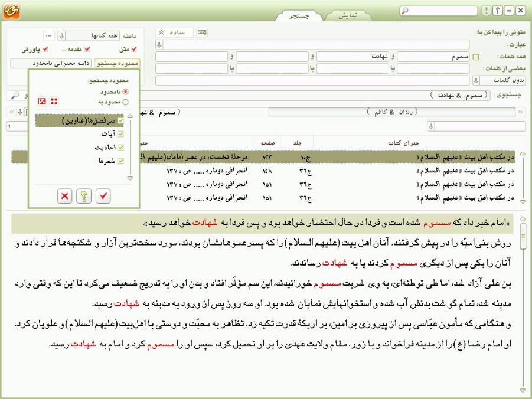Click the double-arrow button left of the search history bar

[x=12, y=112]
